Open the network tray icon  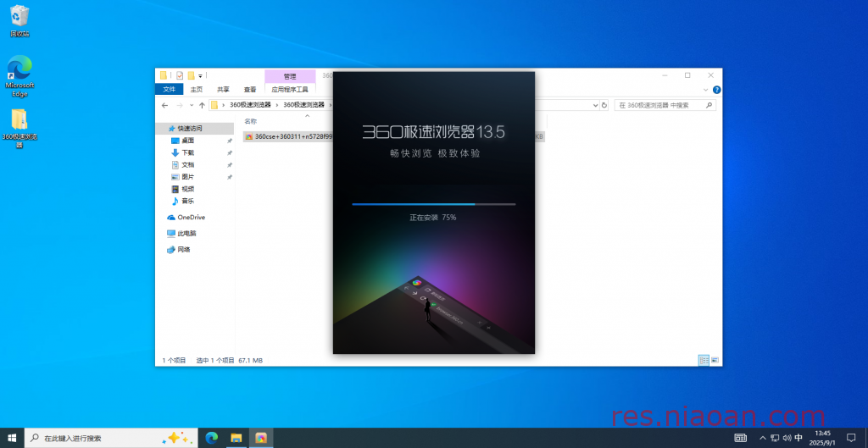775,438
